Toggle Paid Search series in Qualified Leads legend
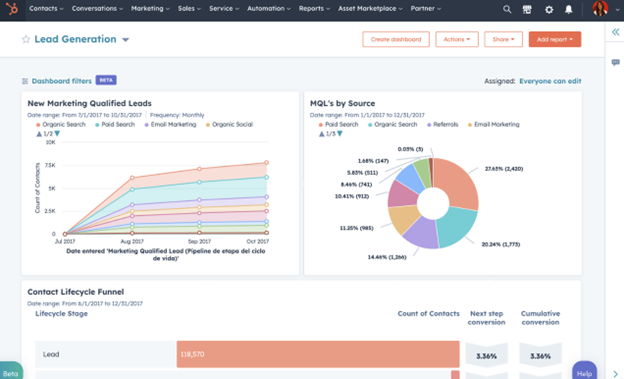624x379 pixels. click(115, 125)
